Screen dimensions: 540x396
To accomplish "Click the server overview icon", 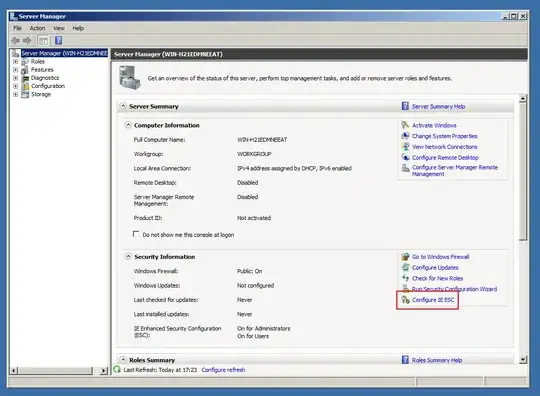I will [x=130, y=77].
